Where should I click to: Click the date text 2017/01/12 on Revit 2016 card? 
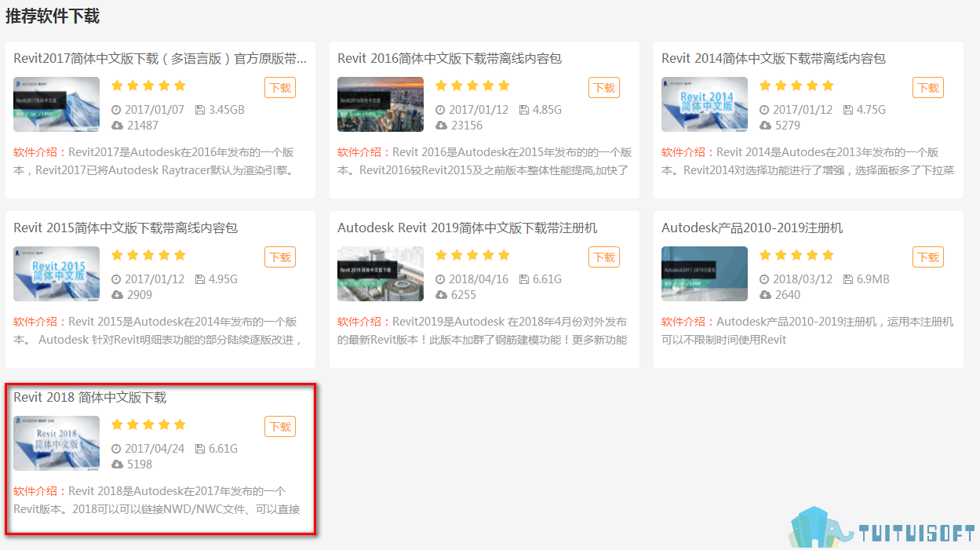click(479, 110)
